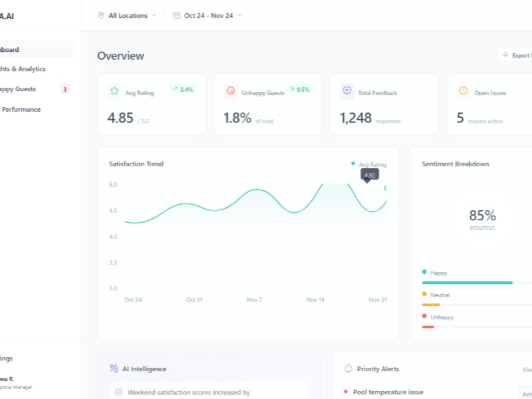Viewport: 532px width, 399px height.
Task: Click the Open Issues warning icon
Action: [463, 91]
